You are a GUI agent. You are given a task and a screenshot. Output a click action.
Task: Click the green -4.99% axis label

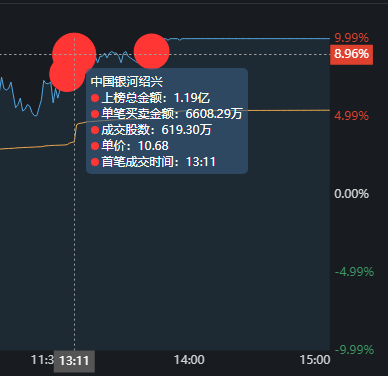point(354,272)
